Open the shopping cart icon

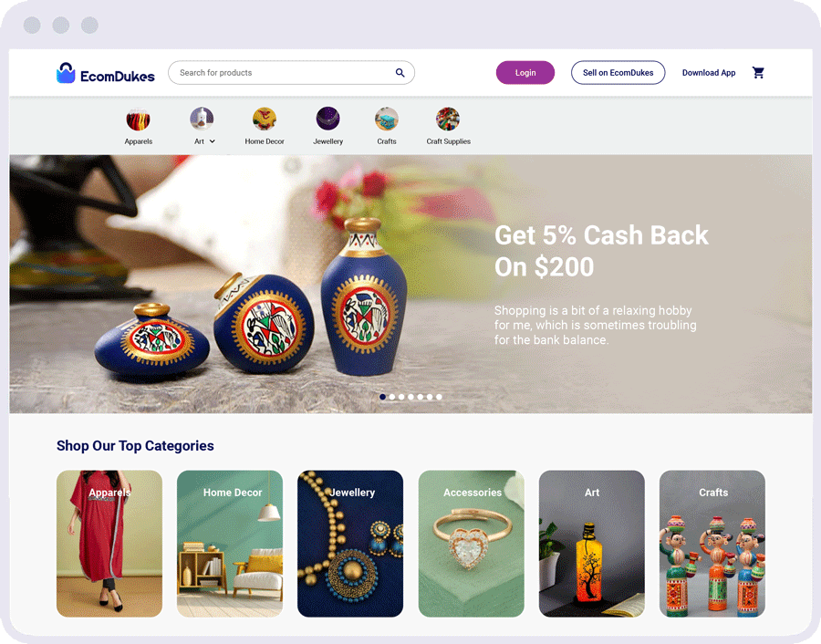point(758,73)
